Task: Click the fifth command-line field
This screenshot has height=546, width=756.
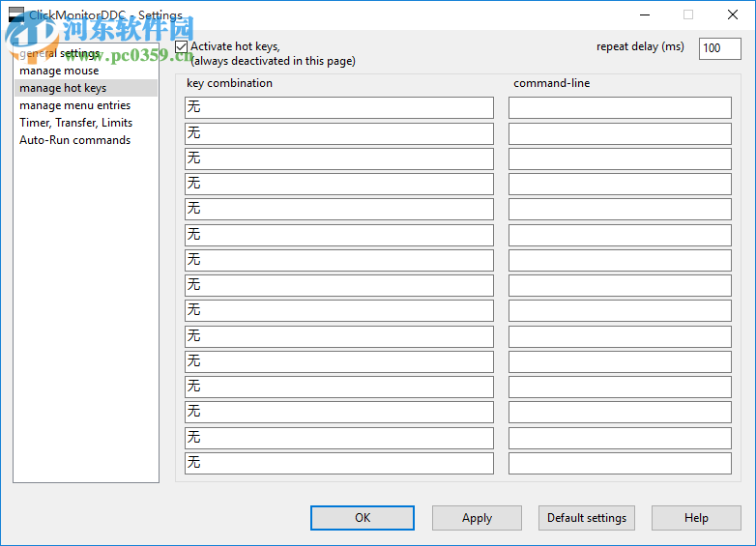Action: [620, 209]
